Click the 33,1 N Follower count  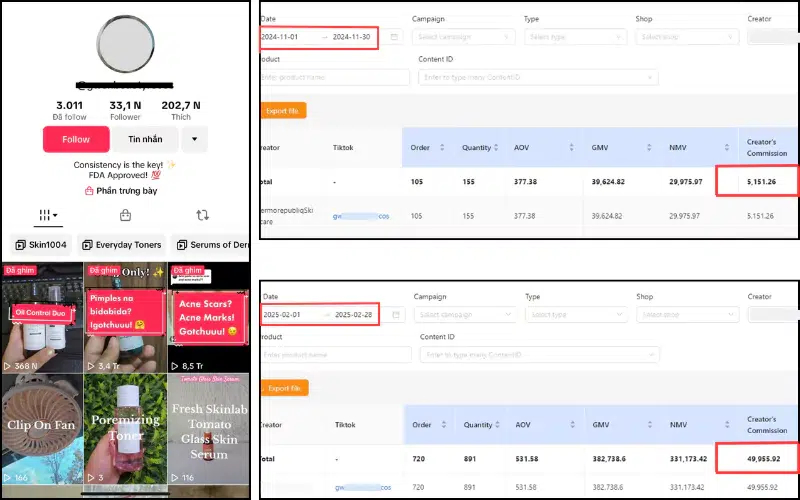coord(125,110)
